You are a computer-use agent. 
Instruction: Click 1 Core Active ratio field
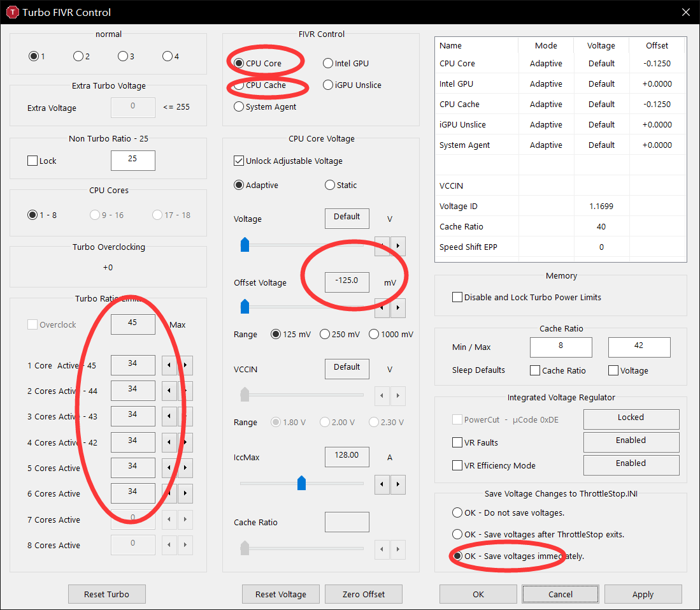pyautogui.click(x=132, y=365)
